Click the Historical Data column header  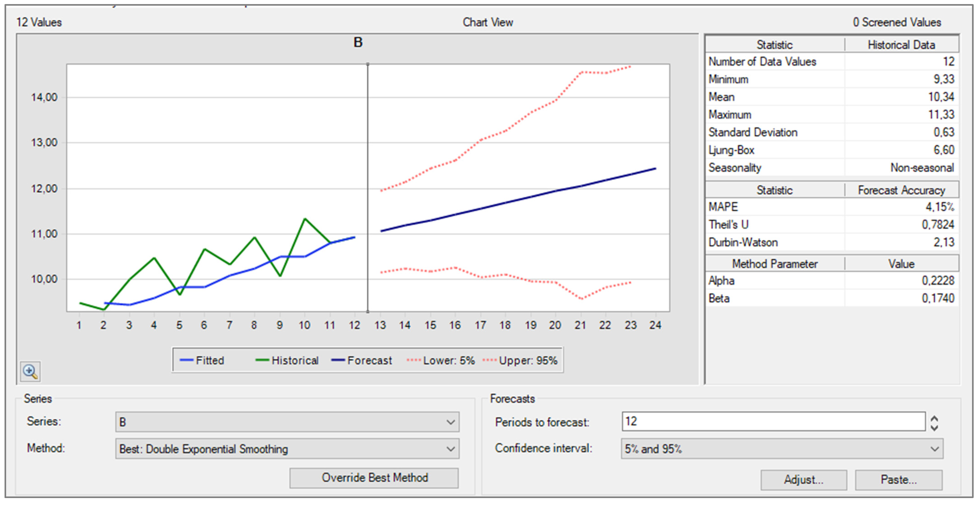coord(901,45)
